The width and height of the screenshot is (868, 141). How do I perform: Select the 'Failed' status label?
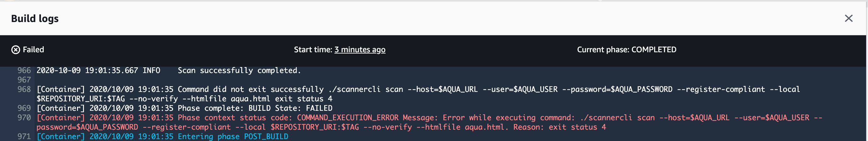tap(33, 50)
